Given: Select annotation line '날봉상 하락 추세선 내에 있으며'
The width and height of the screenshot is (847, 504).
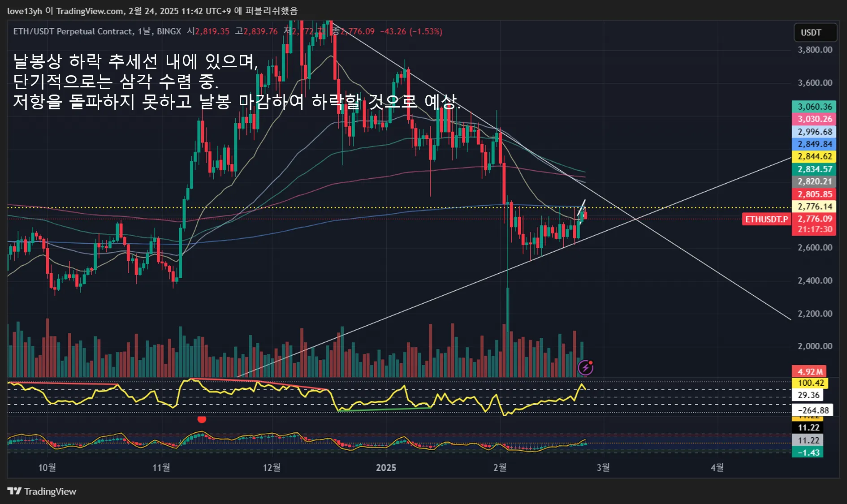Looking at the screenshot, I should coord(136,61).
